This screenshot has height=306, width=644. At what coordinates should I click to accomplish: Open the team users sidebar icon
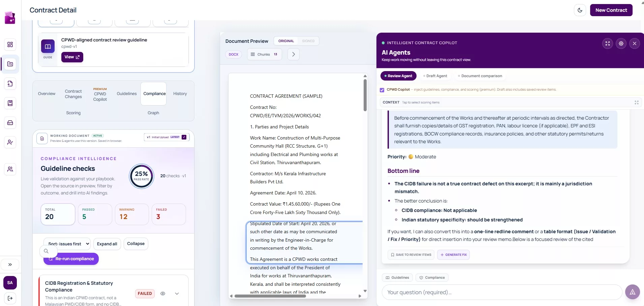tap(10, 169)
